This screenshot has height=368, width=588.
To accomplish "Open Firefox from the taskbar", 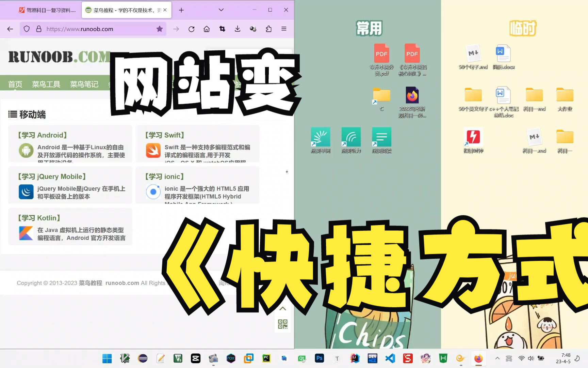I will point(478,358).
